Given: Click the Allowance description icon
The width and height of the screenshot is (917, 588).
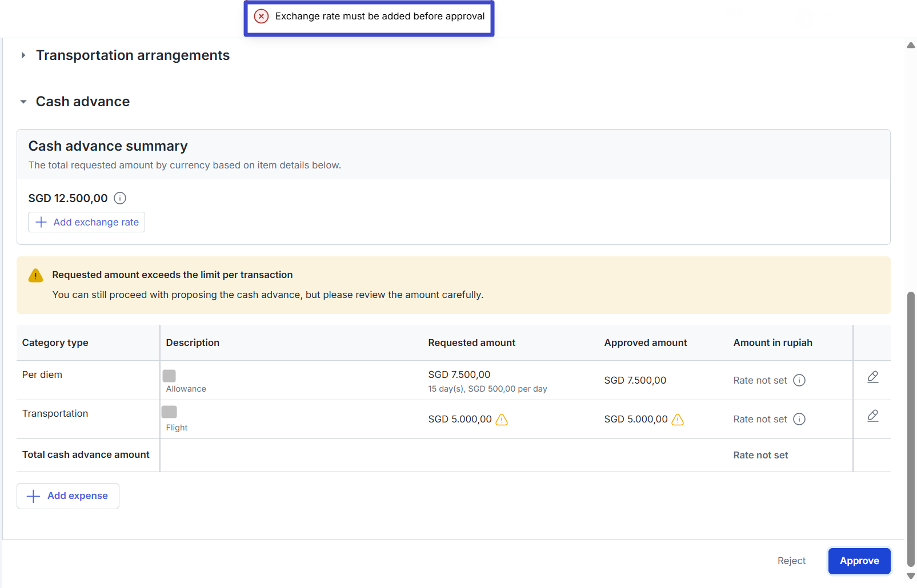Looking at the screenshot, I should [x=169, y=376].
